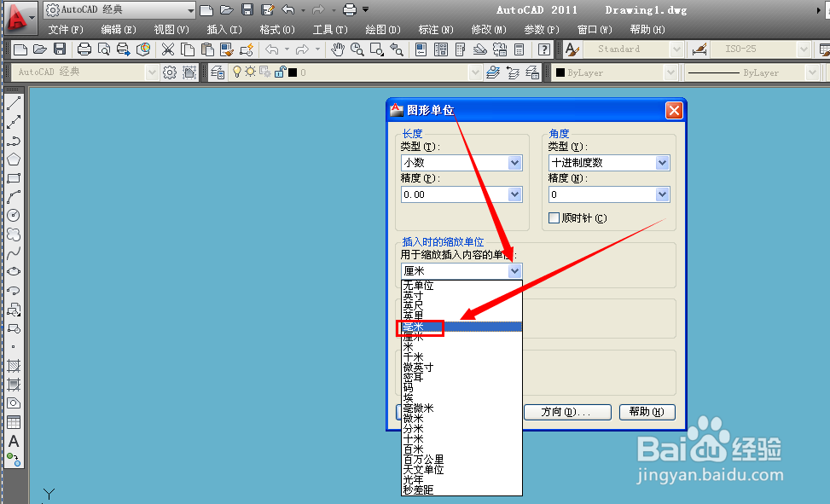Screen dimensions: 830x504
Task: Open the 格式(O) menu
Action: (277, 30)
